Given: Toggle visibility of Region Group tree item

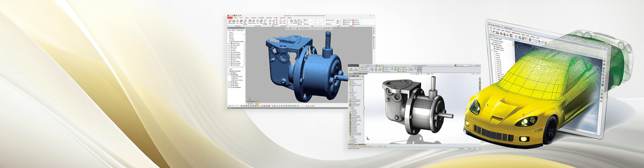Looking at the screenshot, I should [230, 43].
